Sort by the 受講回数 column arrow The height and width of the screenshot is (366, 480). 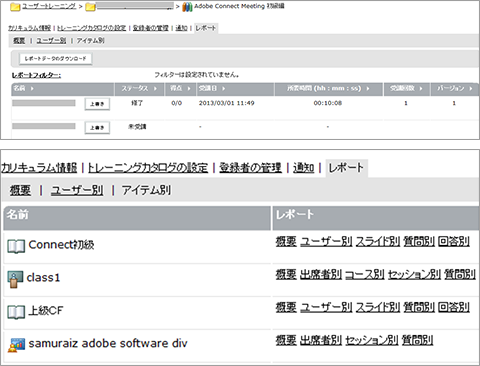coord(421,89)
